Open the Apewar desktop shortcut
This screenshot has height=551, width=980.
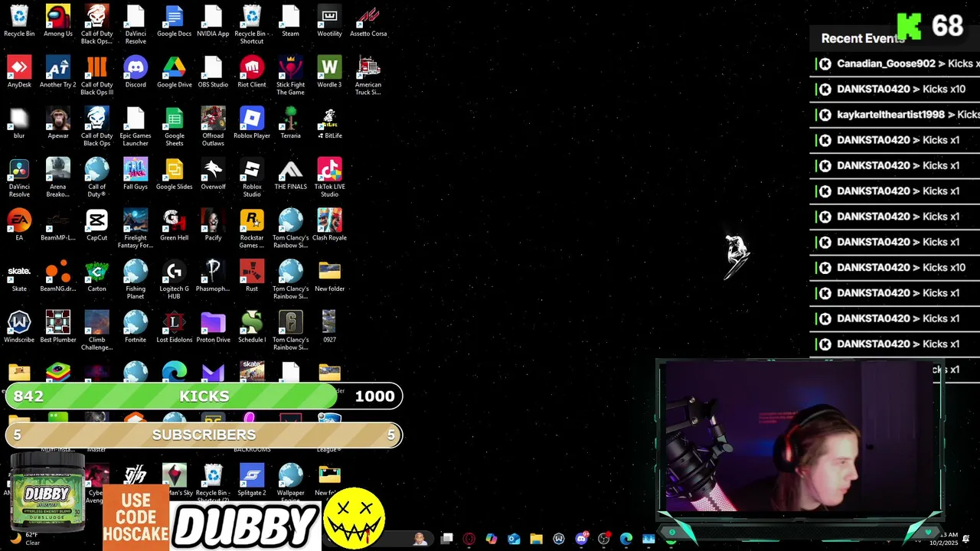[x=58, y=122]
